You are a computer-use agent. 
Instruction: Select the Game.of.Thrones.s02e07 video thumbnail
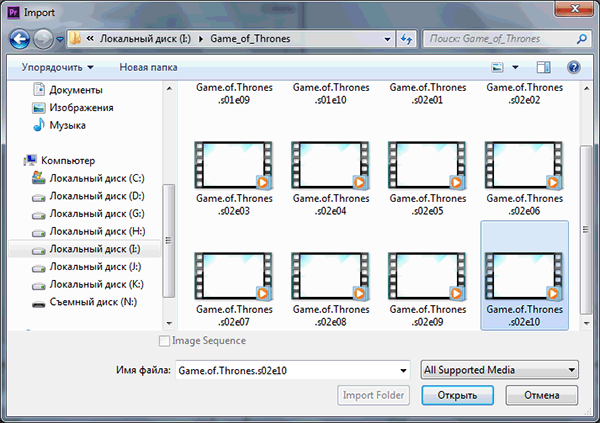[234, 276]
